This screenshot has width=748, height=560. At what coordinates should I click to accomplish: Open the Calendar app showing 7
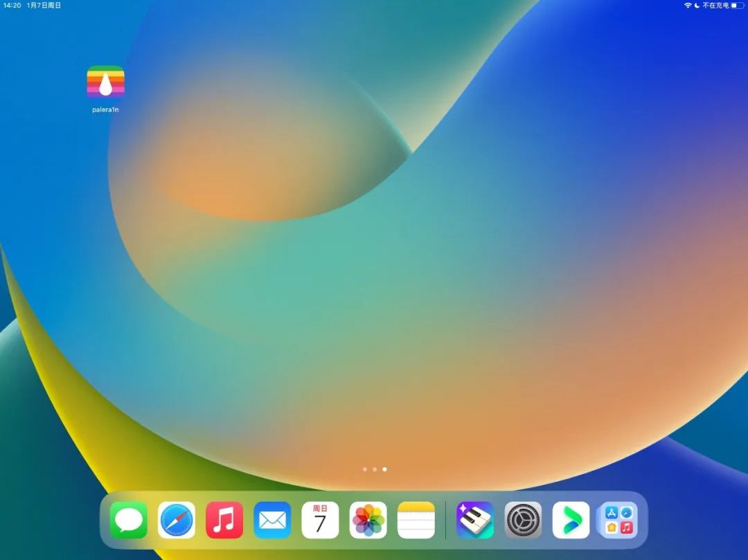click(x=320, y=520)
